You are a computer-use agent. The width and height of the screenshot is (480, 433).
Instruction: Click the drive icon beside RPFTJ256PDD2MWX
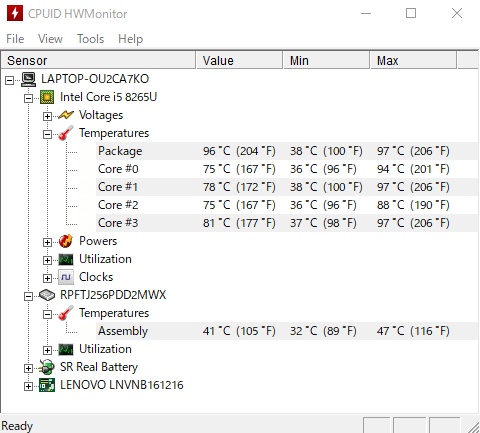tap(47, 295)
